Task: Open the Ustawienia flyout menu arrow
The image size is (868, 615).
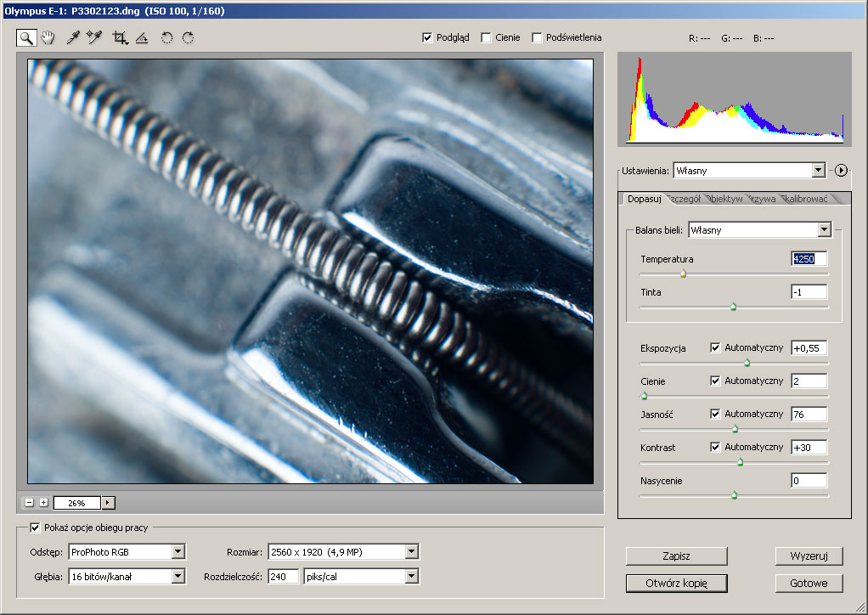Action: click(841, 171)
